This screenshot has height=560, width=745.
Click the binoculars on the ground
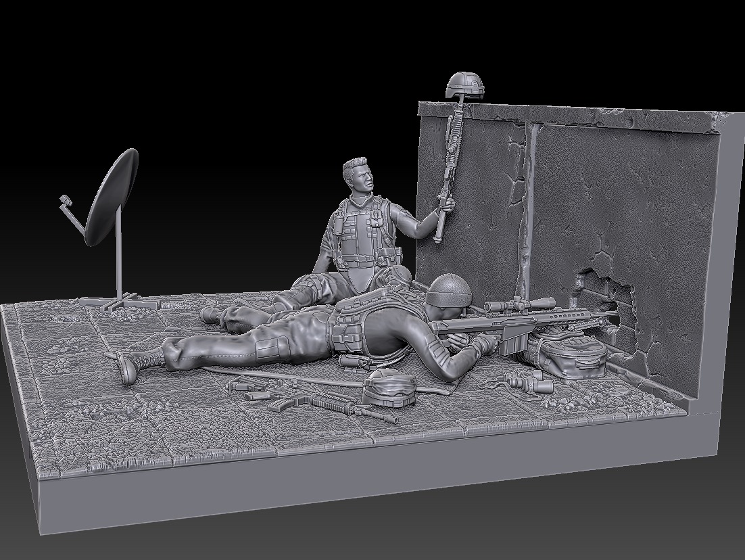point(529,381)
